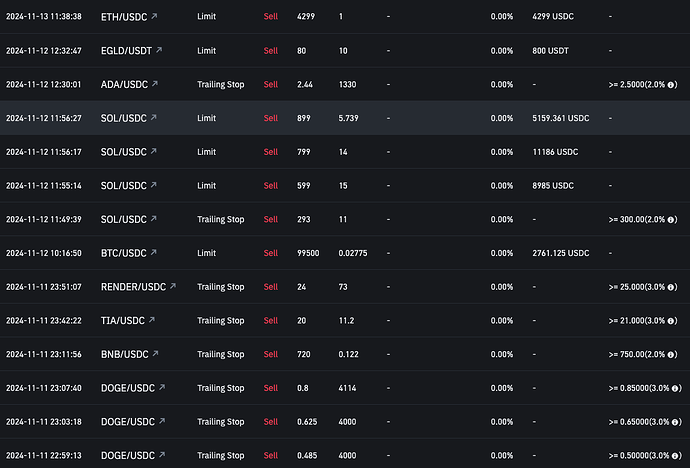Select the ADA price 2.44 cell
This screenshot has width=690, height=468.
coord(305,84)
